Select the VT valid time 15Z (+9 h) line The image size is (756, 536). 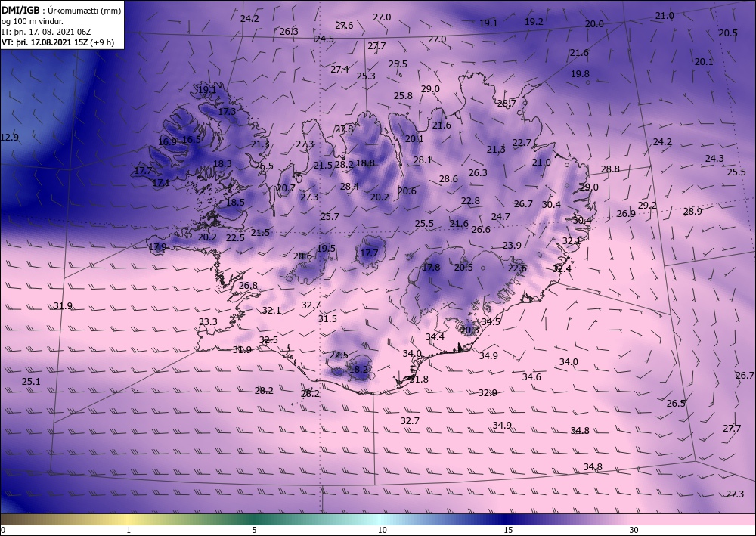pyautogui.click(x=58, y=42)
